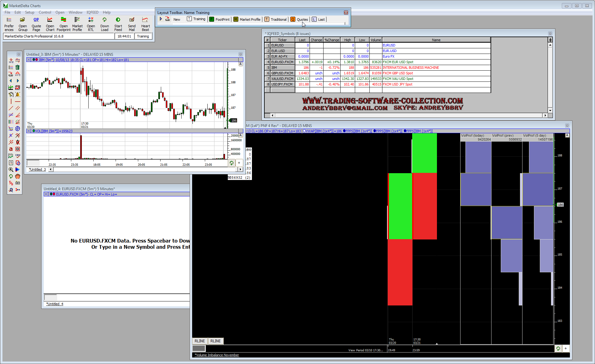Click the first RLINE button
The height and width of the screenshot is (364, 595).
coord(200,341)
